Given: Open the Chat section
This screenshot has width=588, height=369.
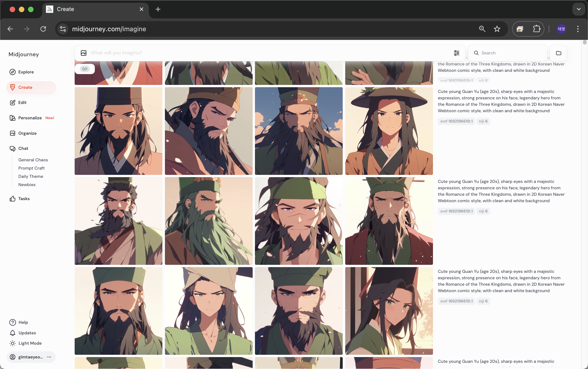Looking at the screenshot, I should 23,148.
